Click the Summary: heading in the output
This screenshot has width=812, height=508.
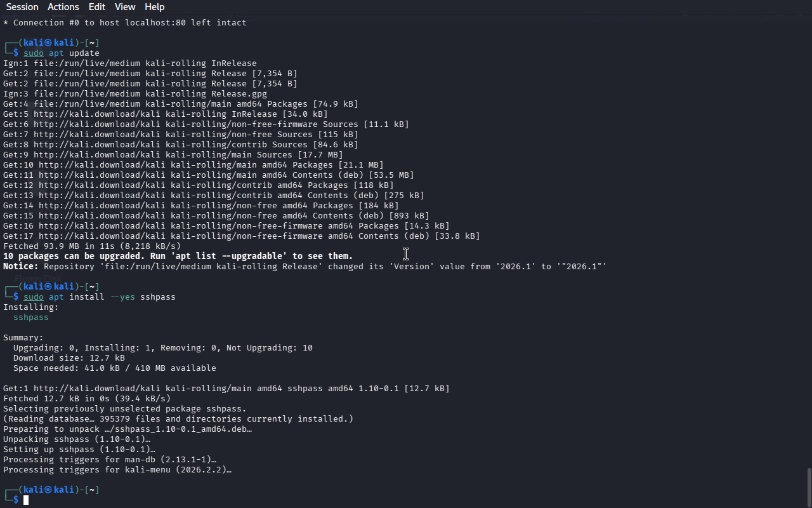tap(23, 338)
